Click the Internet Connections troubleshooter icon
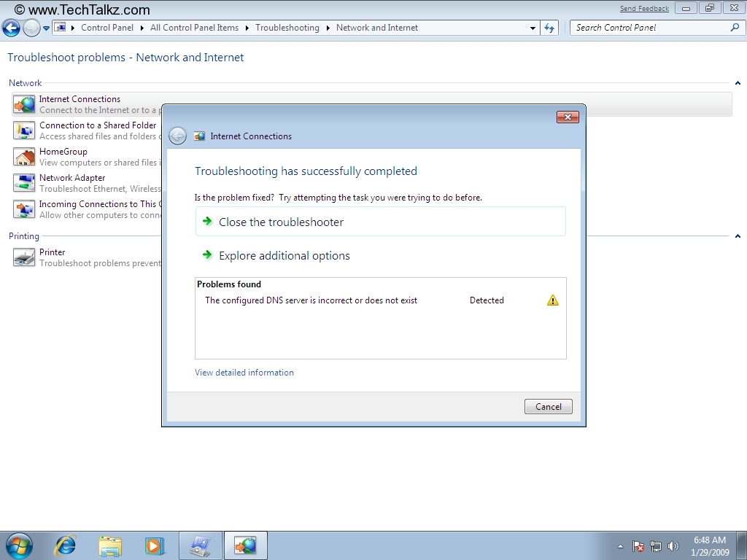Image resolution: width=747 pixels, height=560 pixels. point(24,104)
